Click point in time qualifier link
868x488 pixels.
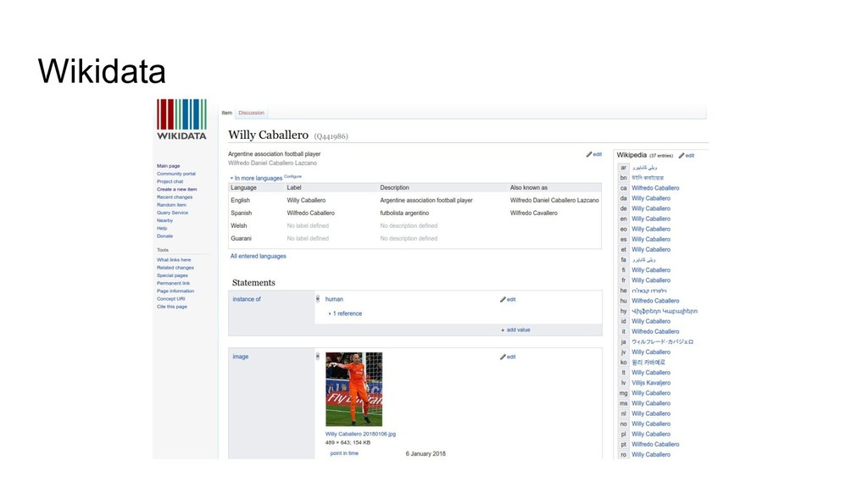[x=344, y=453]
